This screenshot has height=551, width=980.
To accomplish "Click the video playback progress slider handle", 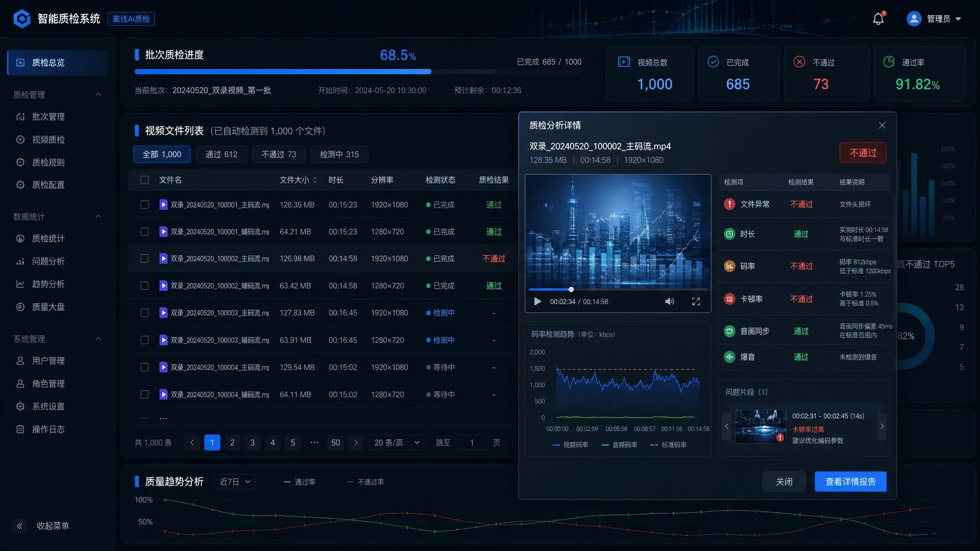I will coord(571,289).
